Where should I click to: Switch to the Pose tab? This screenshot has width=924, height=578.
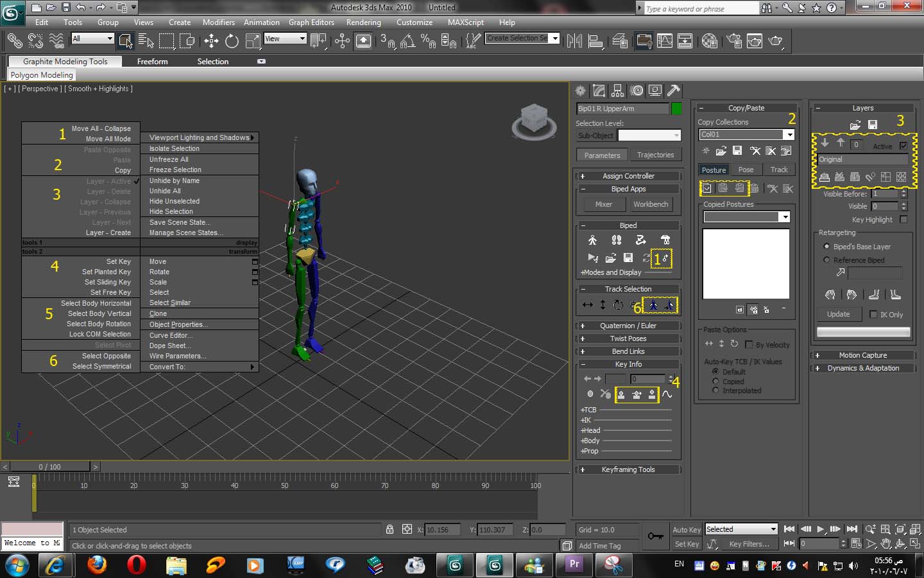point(746,170)
